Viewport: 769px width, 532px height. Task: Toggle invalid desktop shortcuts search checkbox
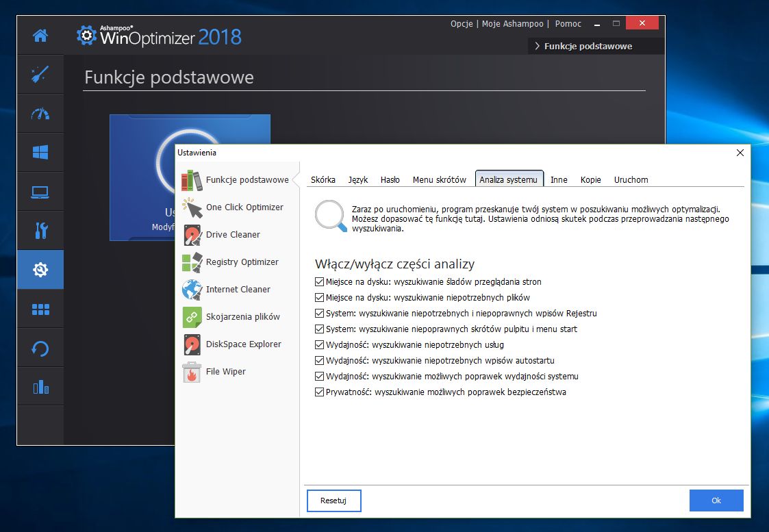[319, 329]
